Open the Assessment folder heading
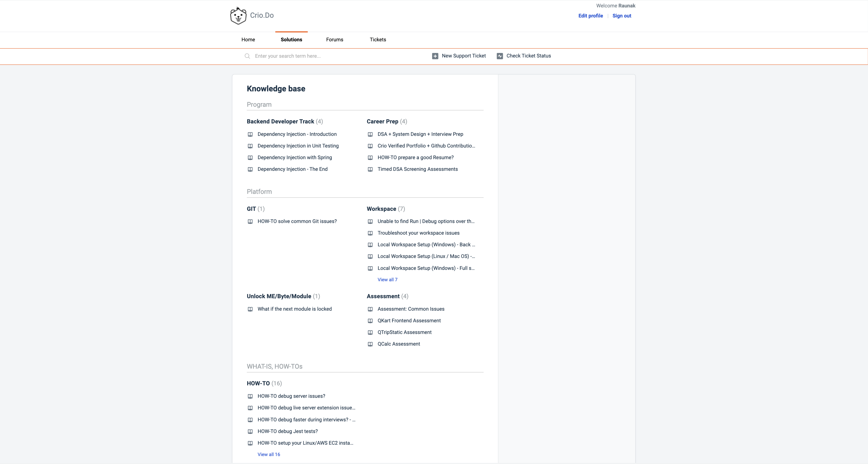Image resolution: width=868 pixels, height=464 pixels. tap(383, 296)
